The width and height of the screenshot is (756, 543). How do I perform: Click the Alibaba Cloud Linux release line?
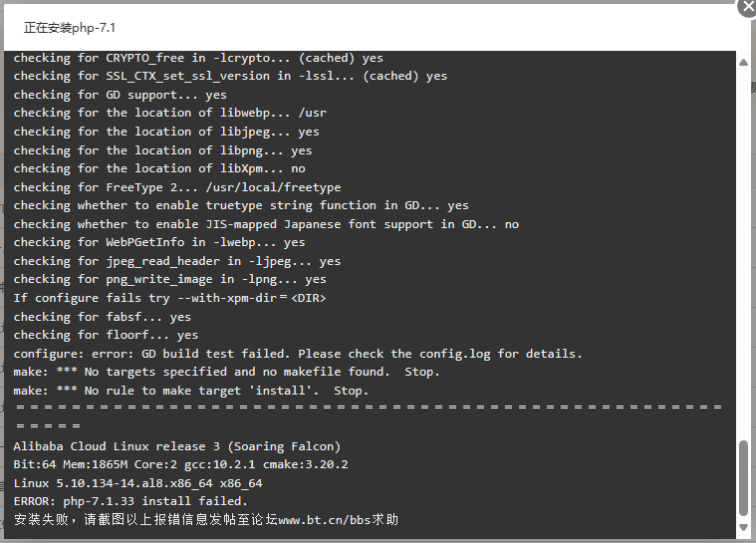tap(176, 446)
